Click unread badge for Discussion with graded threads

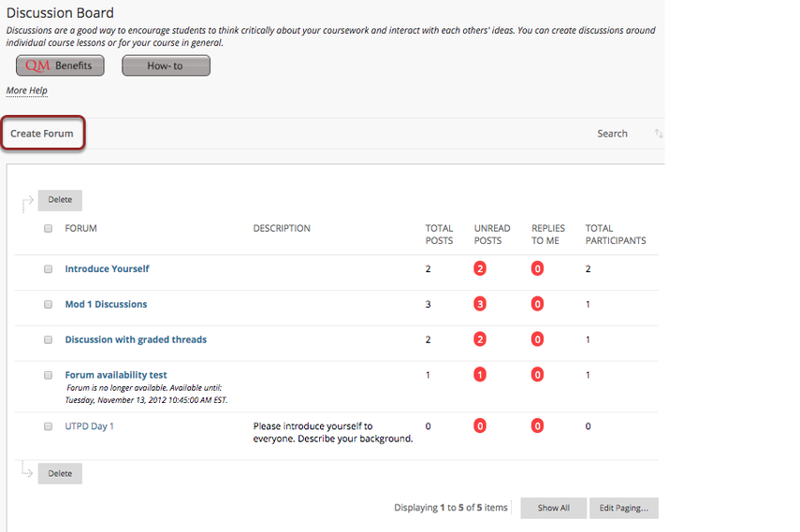[480, 339]
